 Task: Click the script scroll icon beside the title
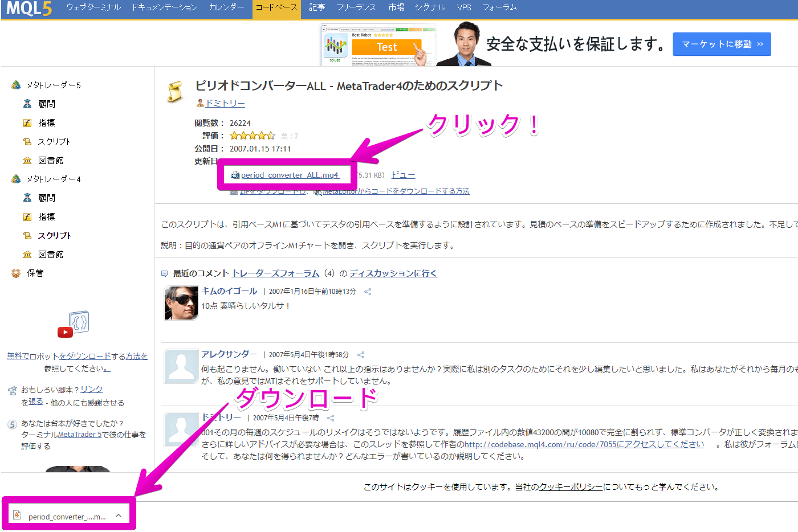click(174, 92)
